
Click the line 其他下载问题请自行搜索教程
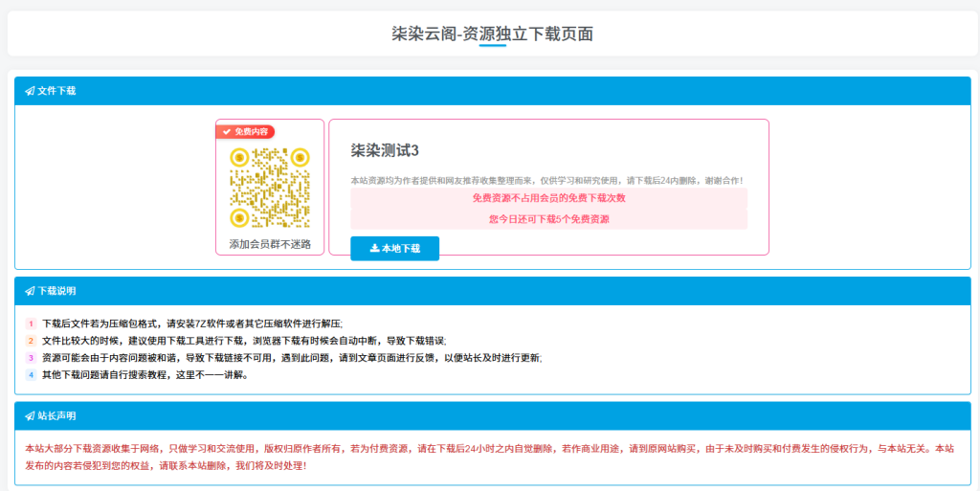(145, 375)
